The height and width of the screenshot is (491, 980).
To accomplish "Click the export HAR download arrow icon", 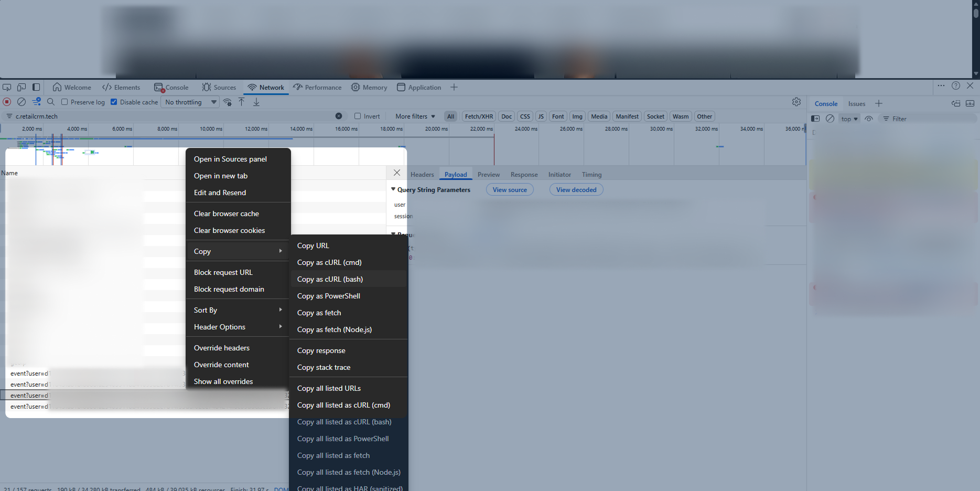I will click(x=256, y=102).
